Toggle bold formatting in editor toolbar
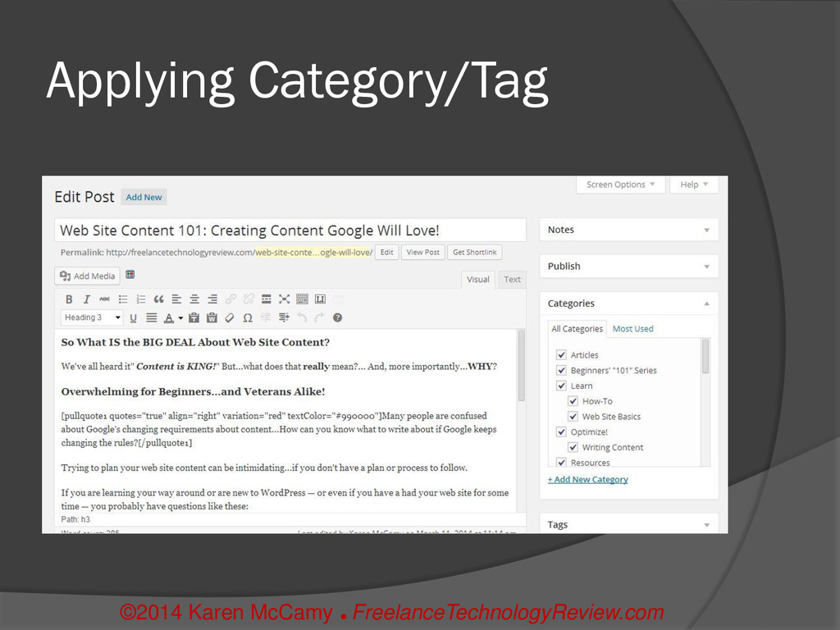Viewport: 840px width, 630px height. pyautogui.click(x=69, y=299)
